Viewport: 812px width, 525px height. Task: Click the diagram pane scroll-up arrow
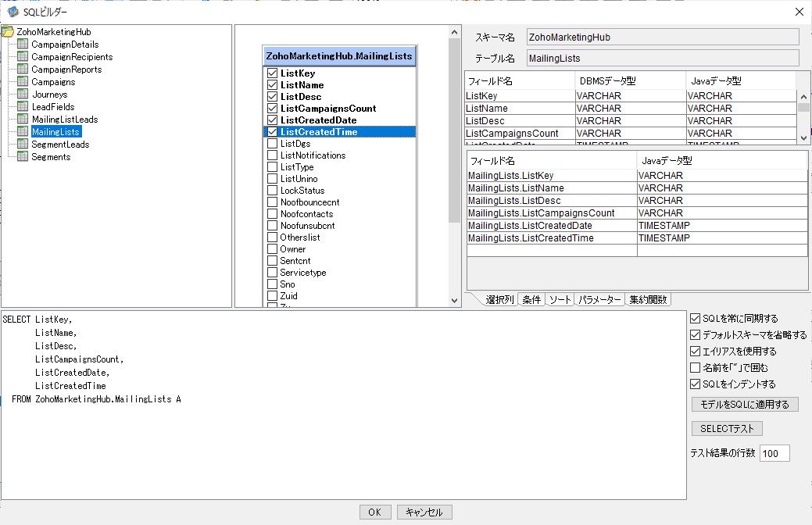tap(454, 32)
